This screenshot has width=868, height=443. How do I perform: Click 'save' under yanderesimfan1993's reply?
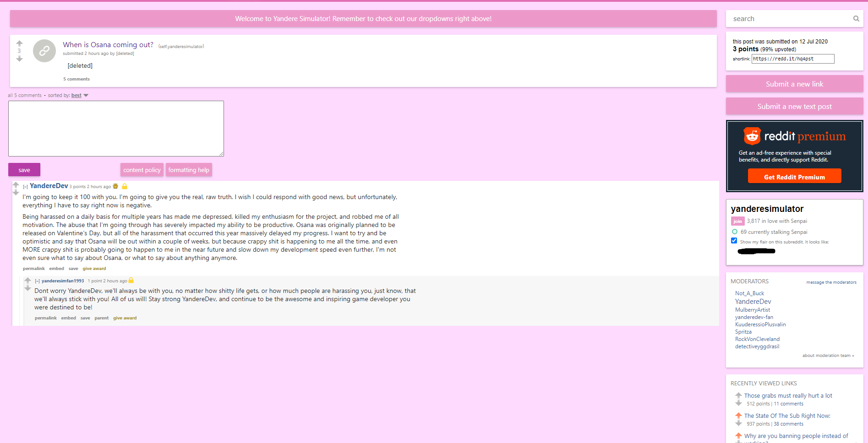[85, 318]
